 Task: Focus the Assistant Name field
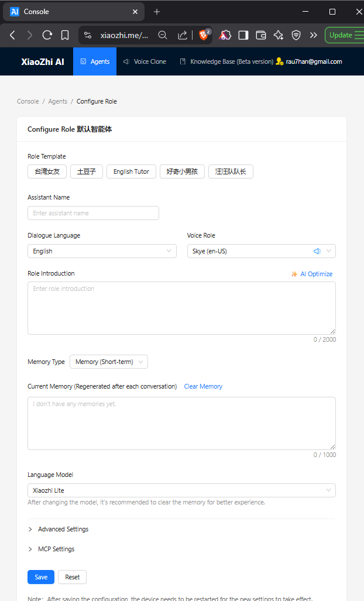(93, 213)
